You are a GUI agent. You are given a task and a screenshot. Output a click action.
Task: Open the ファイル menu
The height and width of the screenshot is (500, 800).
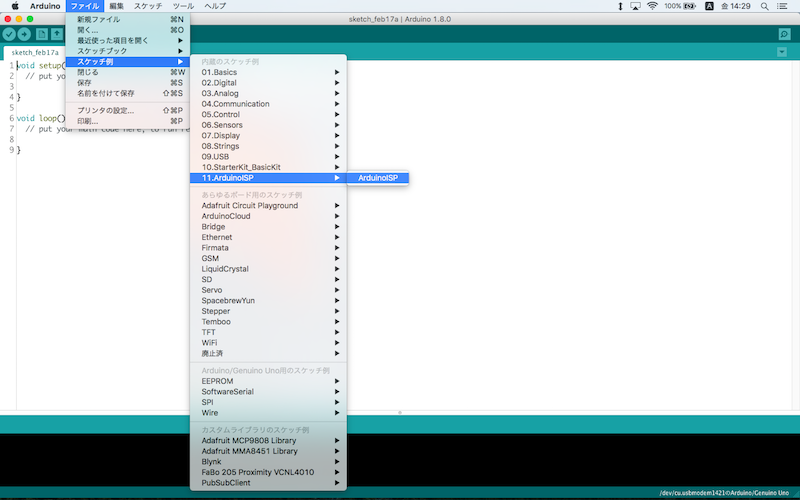(x=85, y=6)
